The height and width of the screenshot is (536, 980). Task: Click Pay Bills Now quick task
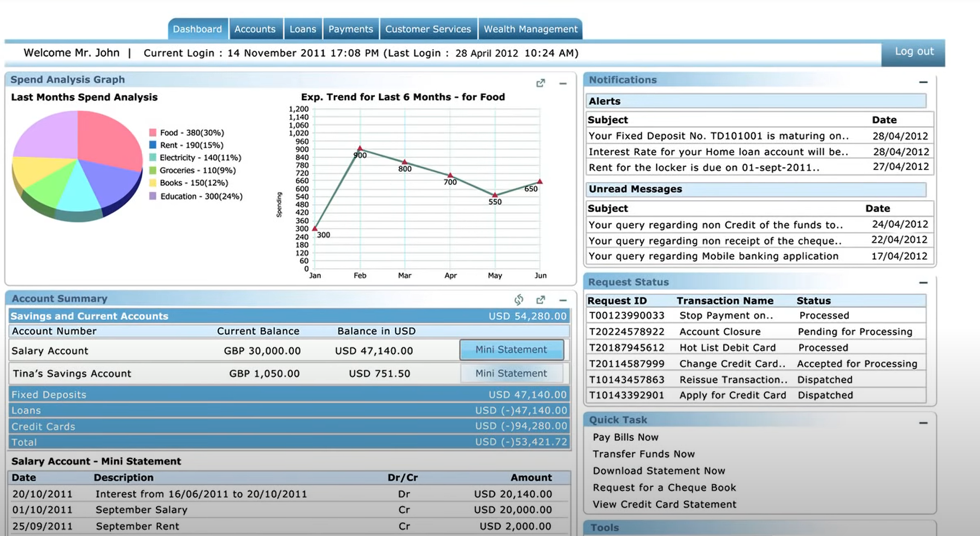coord(625,437)
